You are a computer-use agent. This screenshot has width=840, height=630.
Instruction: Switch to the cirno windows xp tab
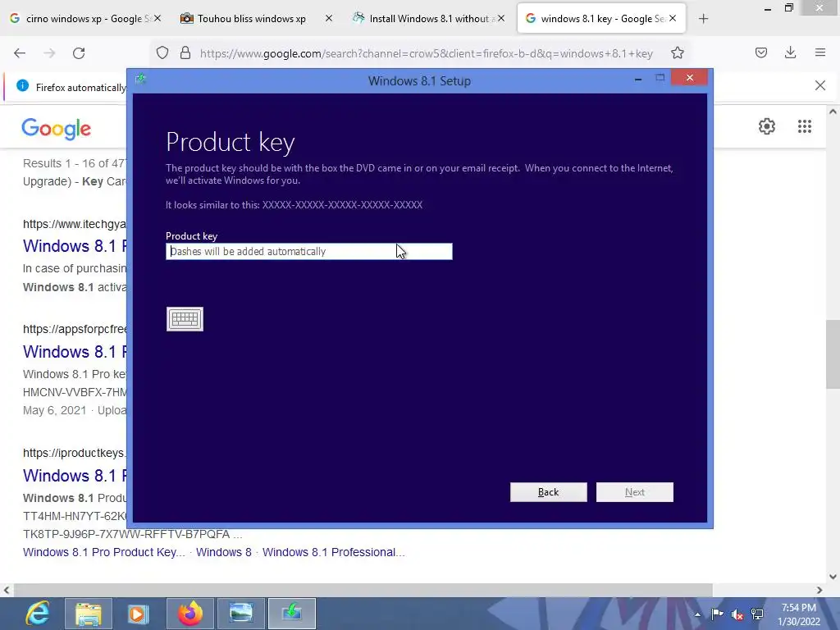point(85,19)
